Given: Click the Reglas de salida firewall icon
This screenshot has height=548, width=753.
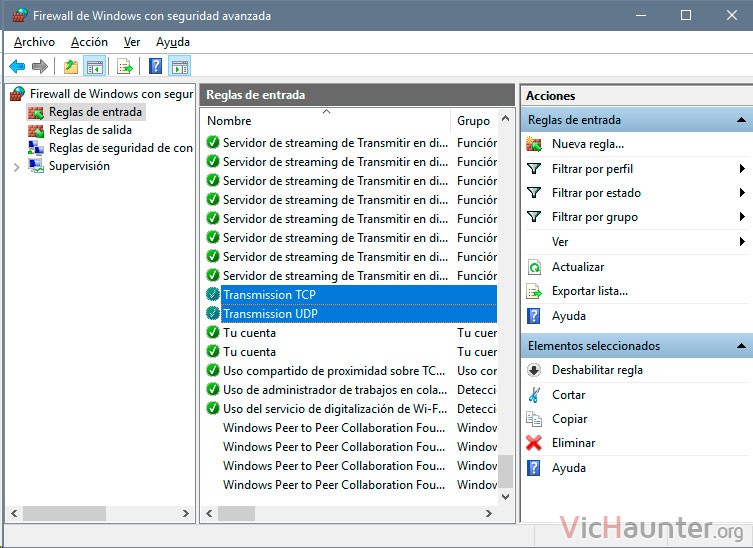Looking at the screenshot, I should (36, 130).
